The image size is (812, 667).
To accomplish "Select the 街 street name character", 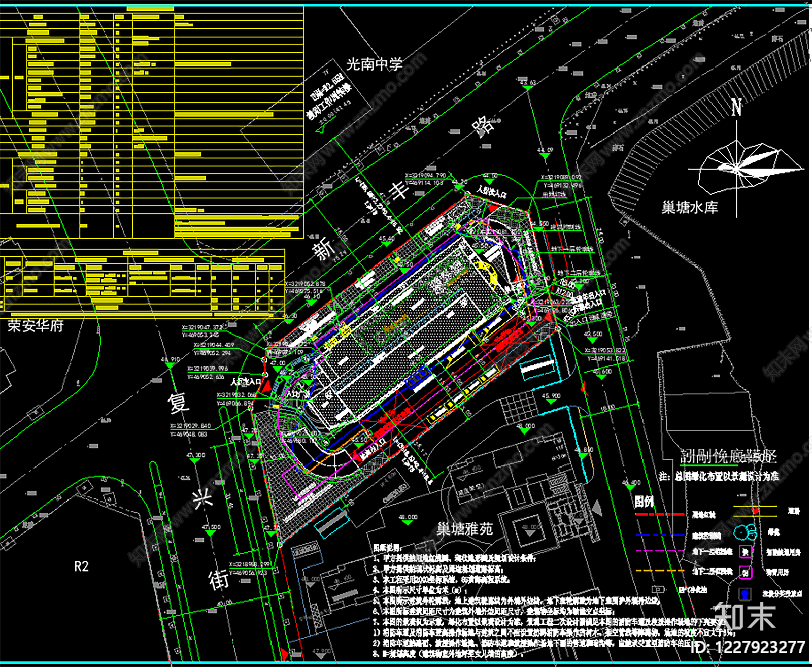I will pyautogui.click(x=219, y=579).
